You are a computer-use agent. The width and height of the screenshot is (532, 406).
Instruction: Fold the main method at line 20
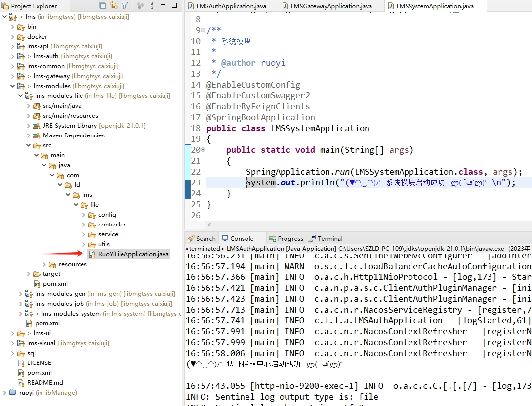coord(203,150)
